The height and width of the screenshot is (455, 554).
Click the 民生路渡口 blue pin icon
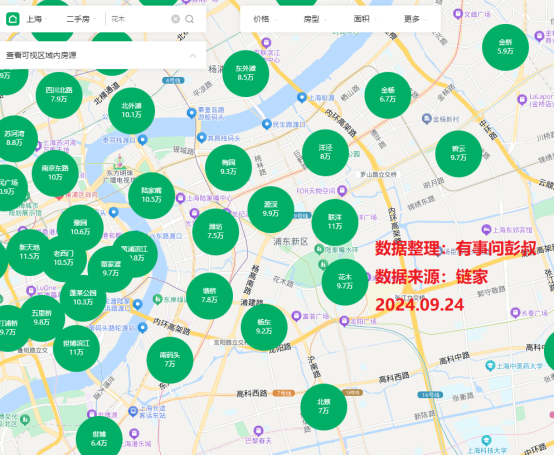pos(267,124)
